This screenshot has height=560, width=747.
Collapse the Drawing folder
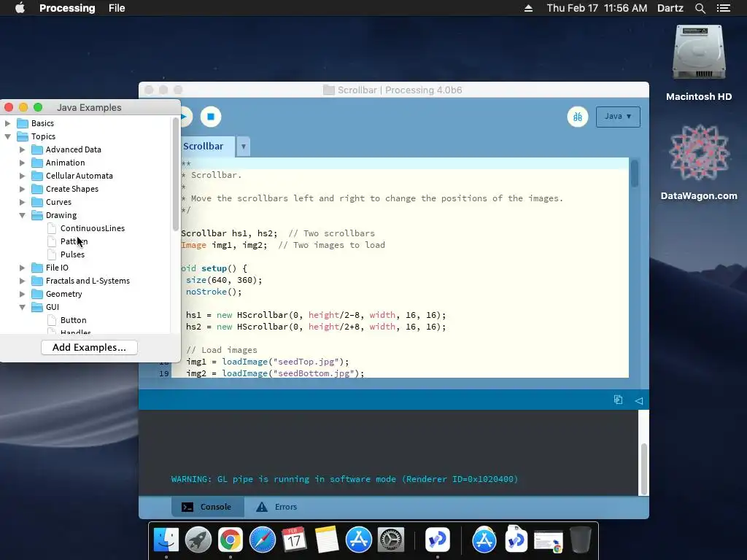click(22, 215)
